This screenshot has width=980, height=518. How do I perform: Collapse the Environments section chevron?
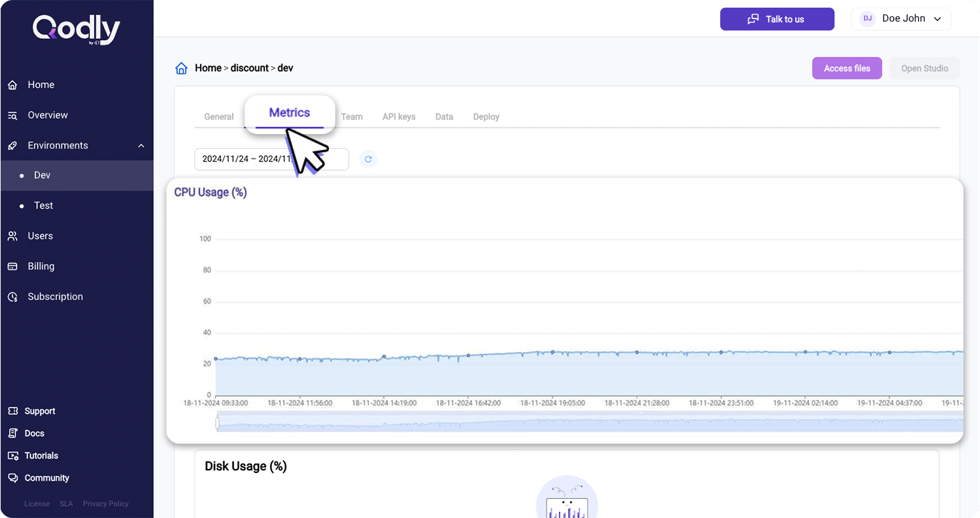141,146
